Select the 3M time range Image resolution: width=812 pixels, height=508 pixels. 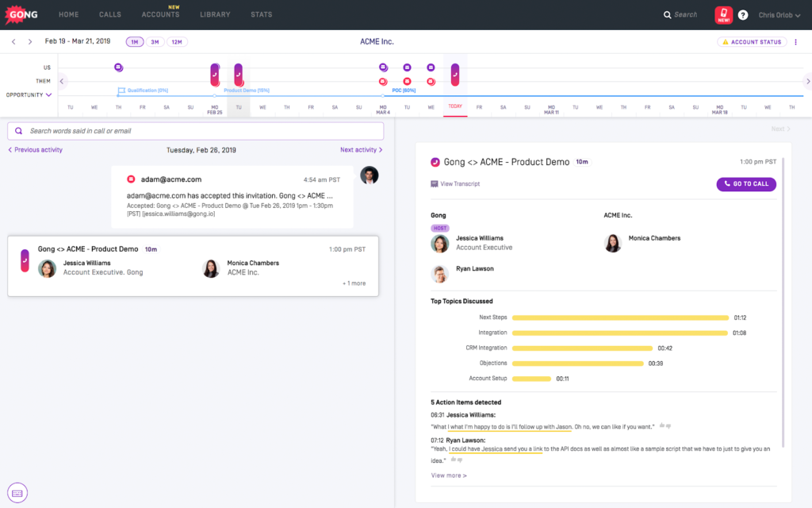(155, 42)
